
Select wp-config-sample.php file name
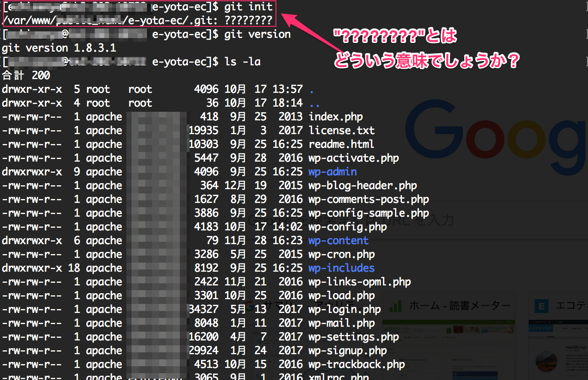tap(369, 213)
